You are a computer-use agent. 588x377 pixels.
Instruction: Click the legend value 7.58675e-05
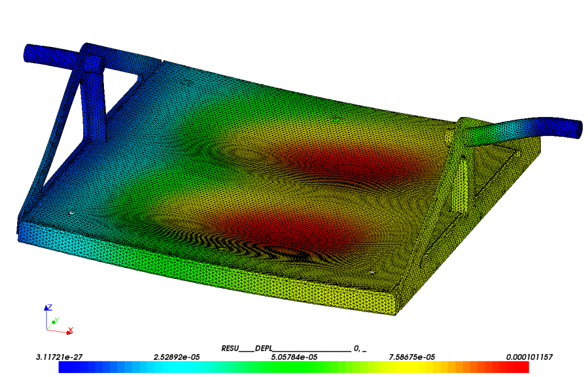click(x=412, y=357)
